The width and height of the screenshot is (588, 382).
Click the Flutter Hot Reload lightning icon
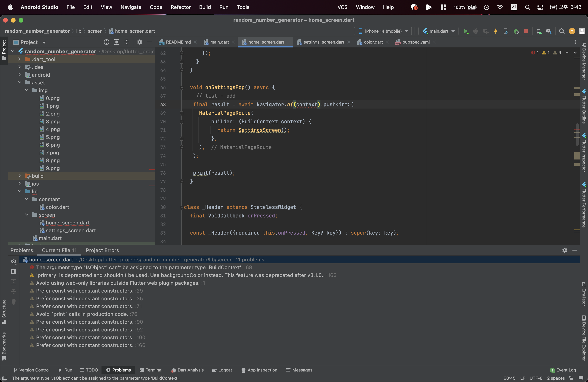click(495, 31)
